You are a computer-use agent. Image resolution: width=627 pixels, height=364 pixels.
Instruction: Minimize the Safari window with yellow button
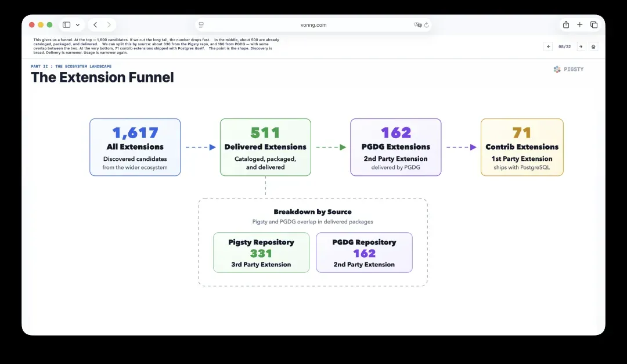[41, 25]
